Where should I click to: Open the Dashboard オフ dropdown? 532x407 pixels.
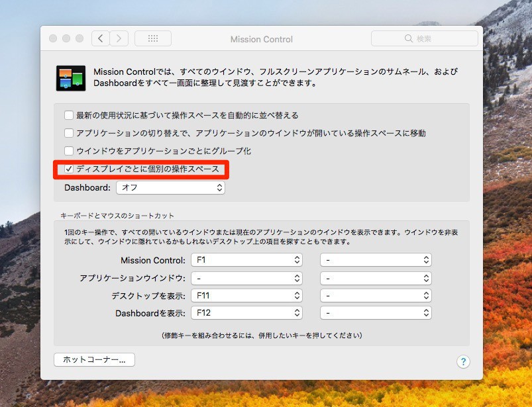170,188
